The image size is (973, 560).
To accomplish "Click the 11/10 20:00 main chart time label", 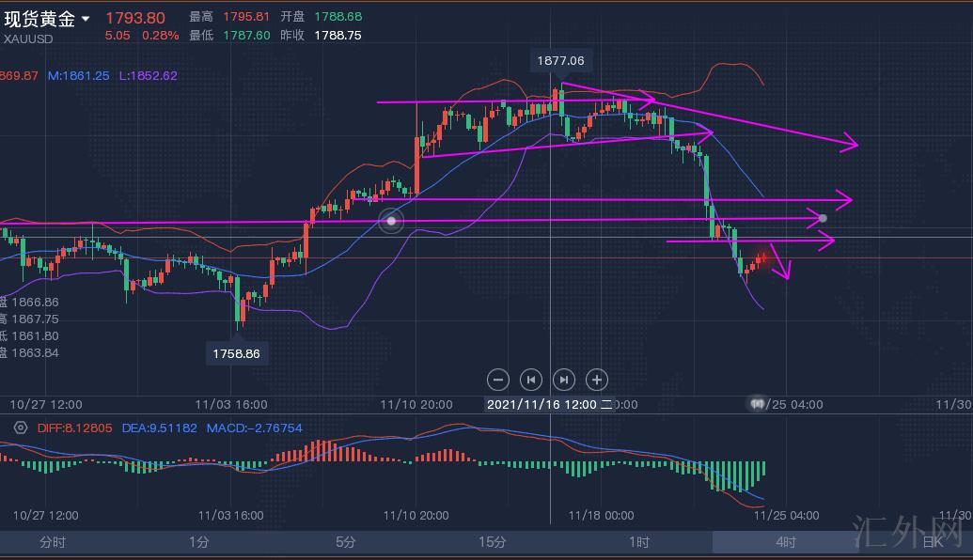I will pos(416,404).
